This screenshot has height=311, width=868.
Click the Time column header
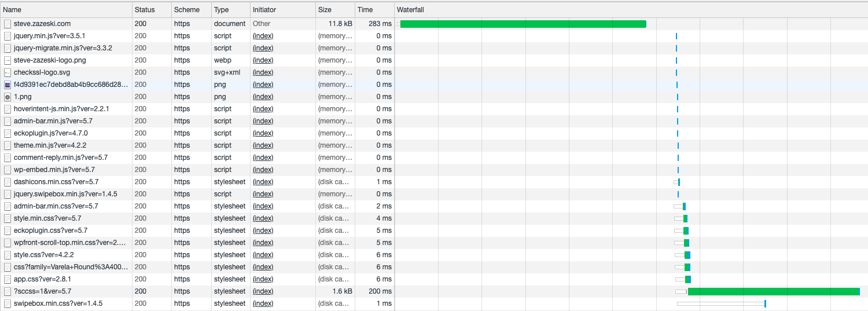(365, 10)
